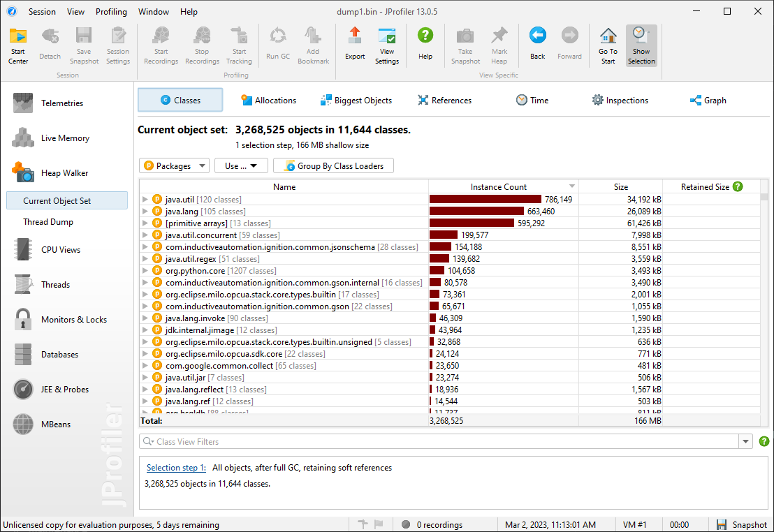Open Class View Filters history dropdown
The width and height of the screenshot is (774, 532).
click(x=745, y=442)
